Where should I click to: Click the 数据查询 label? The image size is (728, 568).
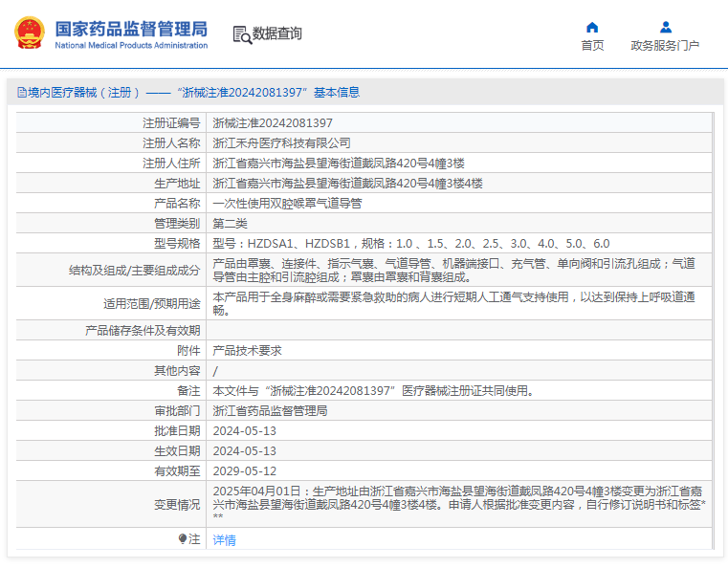coord(276,33)
